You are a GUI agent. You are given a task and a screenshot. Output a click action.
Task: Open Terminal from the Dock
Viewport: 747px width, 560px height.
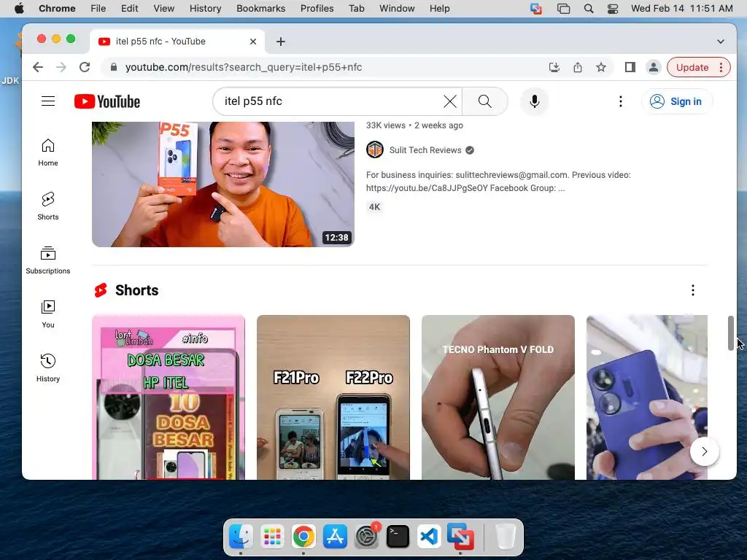(398, 537)
